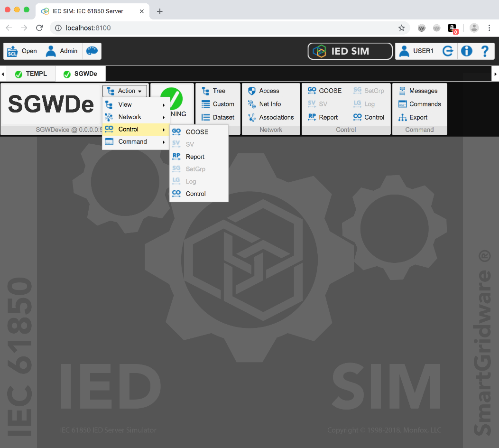Click the IED SIM logo button
The width and height of the screenshot is (499, 448).
tap(350, 51)
